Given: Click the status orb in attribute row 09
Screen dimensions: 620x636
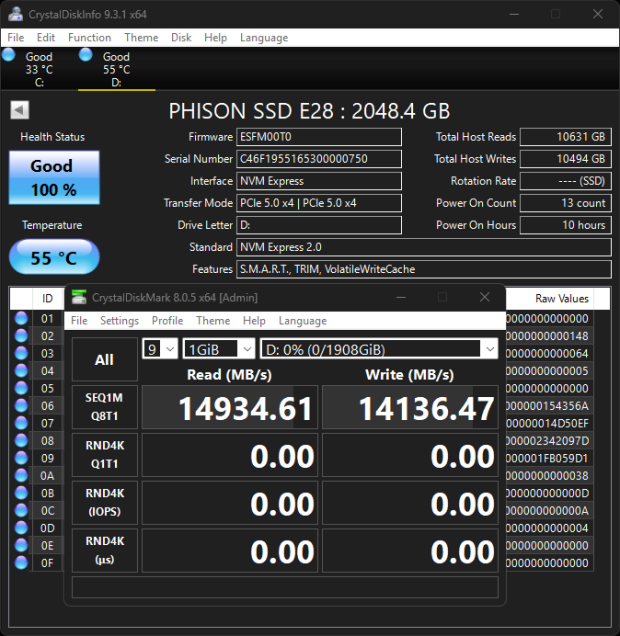Looking at the screenshot, I should click(21, 458).
